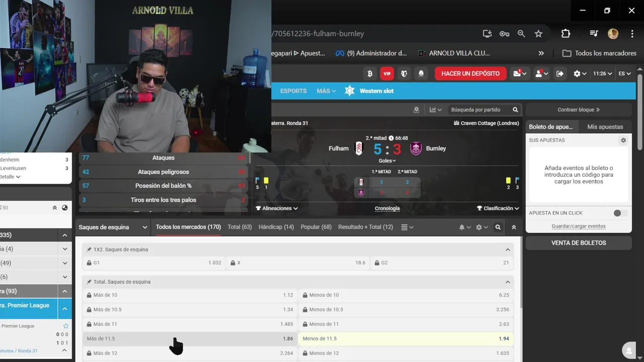This screenshot has height=362, width=644.
Task: Open the Chrome profile avatar
Action: click(x=613, y=34)
